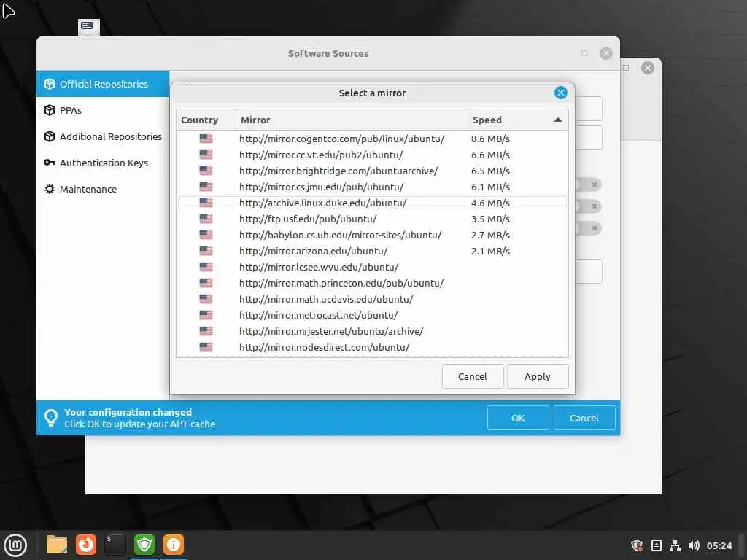Viewport: 747px width, 560px height.
Task: Open the desktop icon at top left
Action: [x=88, y=27]
